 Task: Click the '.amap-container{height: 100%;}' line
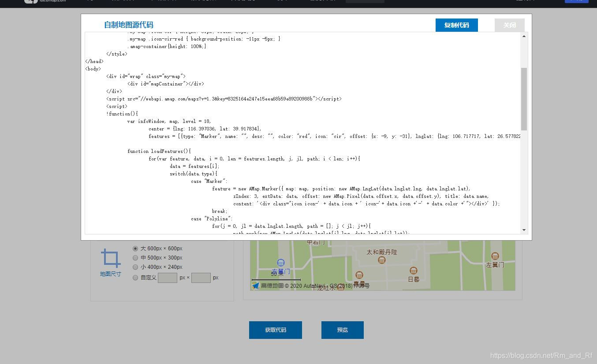click(167, 46)
